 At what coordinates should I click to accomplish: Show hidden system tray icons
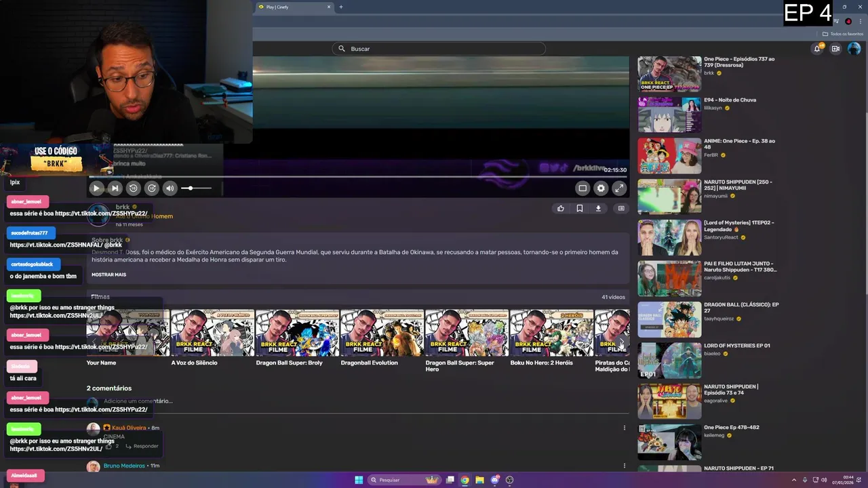click(794, 480)
